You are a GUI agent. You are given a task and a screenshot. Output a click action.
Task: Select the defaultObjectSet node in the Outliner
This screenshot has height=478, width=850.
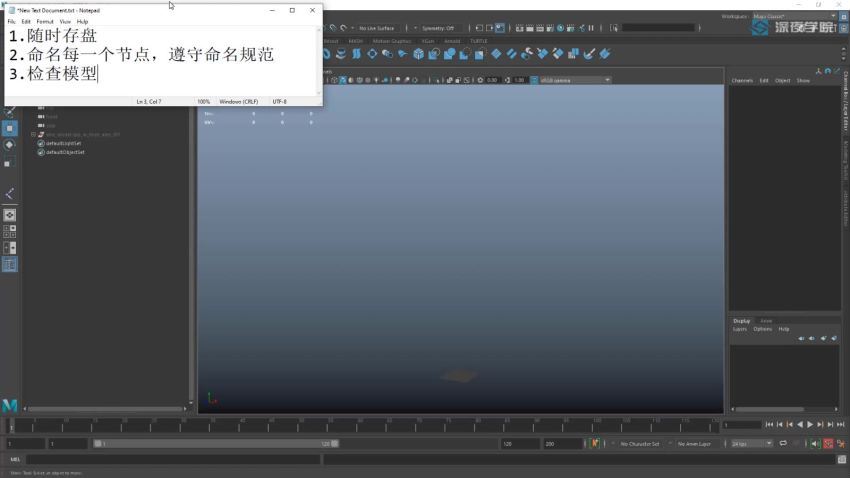(x=65, y=152)
